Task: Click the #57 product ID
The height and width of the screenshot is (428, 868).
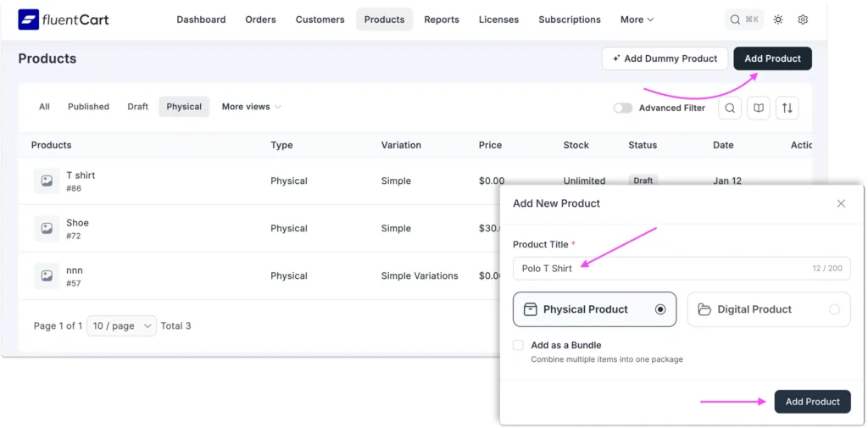Action: click(x=74, y=283)
